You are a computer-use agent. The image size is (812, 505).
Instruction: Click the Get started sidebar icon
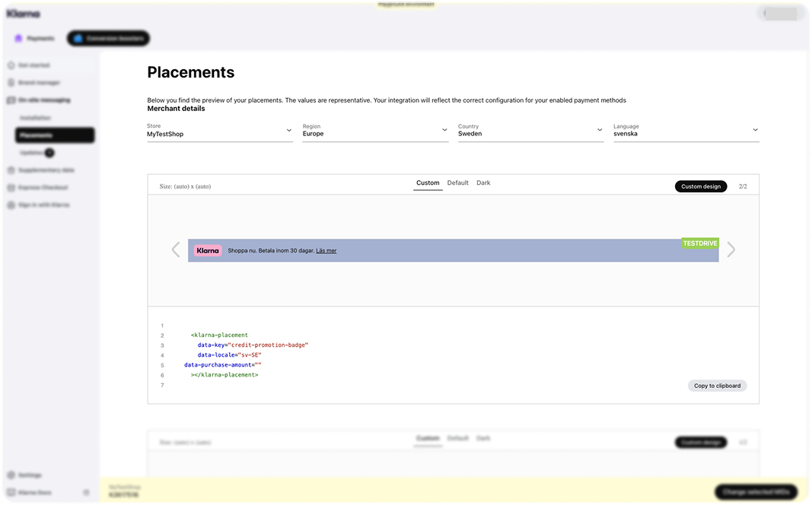[x=11, y=65]
